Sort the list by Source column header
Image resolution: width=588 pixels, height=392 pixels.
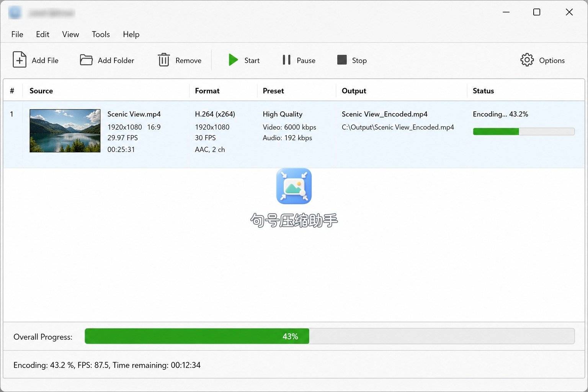41,91
